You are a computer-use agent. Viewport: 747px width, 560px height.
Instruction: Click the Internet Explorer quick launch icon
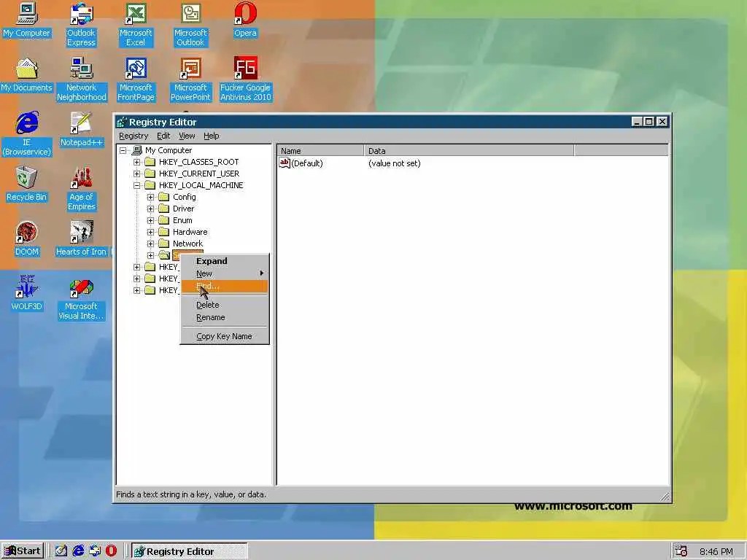click(78, 551)
